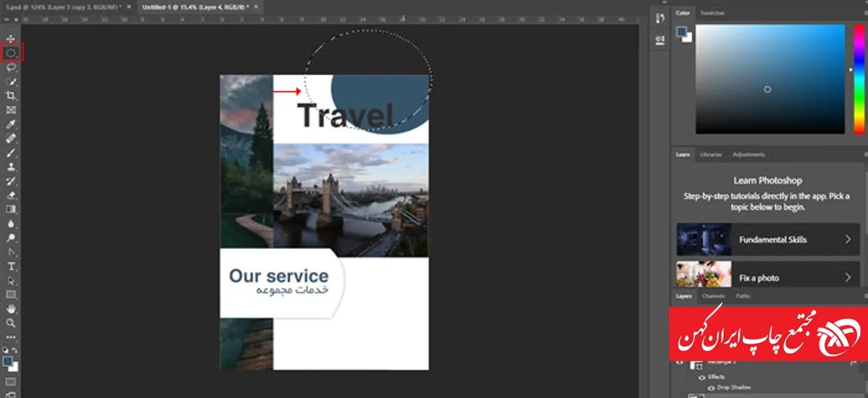Select the Move tool

11,38
